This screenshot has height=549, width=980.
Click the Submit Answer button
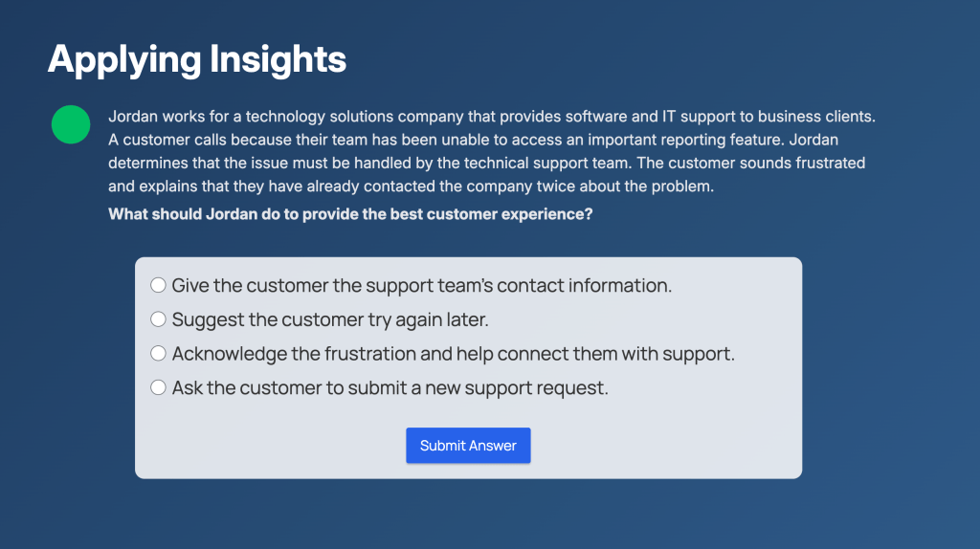click(468, 446)
